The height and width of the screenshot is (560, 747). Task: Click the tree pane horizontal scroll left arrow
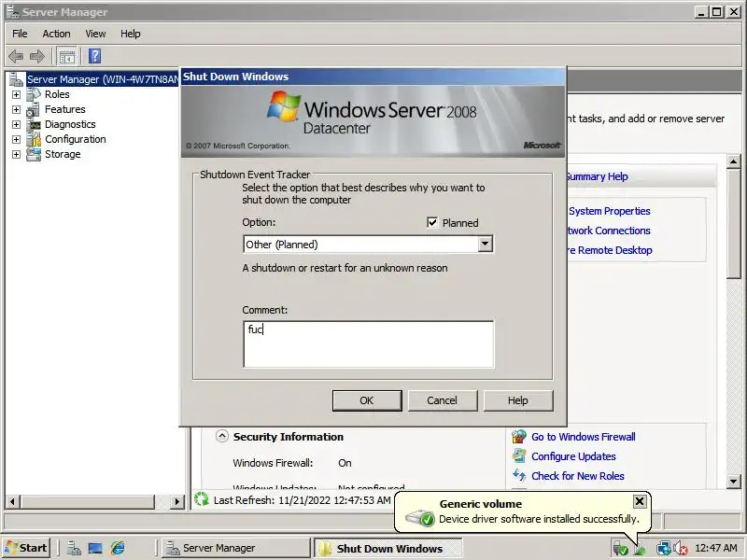[12, 501]
